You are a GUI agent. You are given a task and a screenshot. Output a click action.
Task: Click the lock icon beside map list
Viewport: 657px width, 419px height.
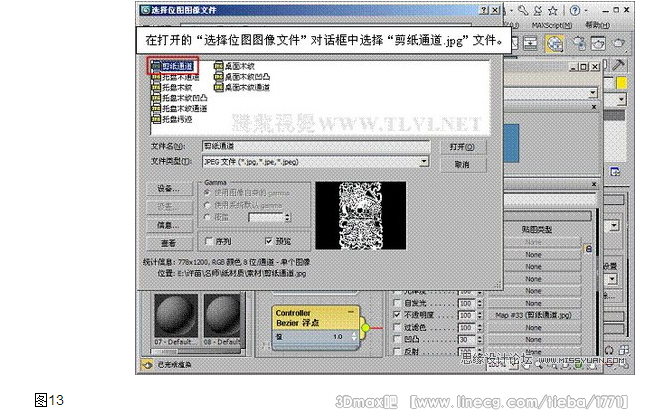[588, 249]
